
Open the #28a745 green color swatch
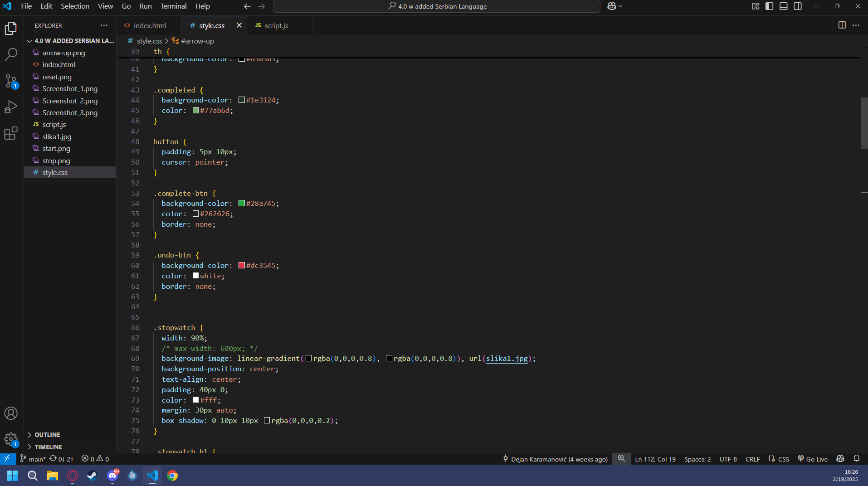242,204
